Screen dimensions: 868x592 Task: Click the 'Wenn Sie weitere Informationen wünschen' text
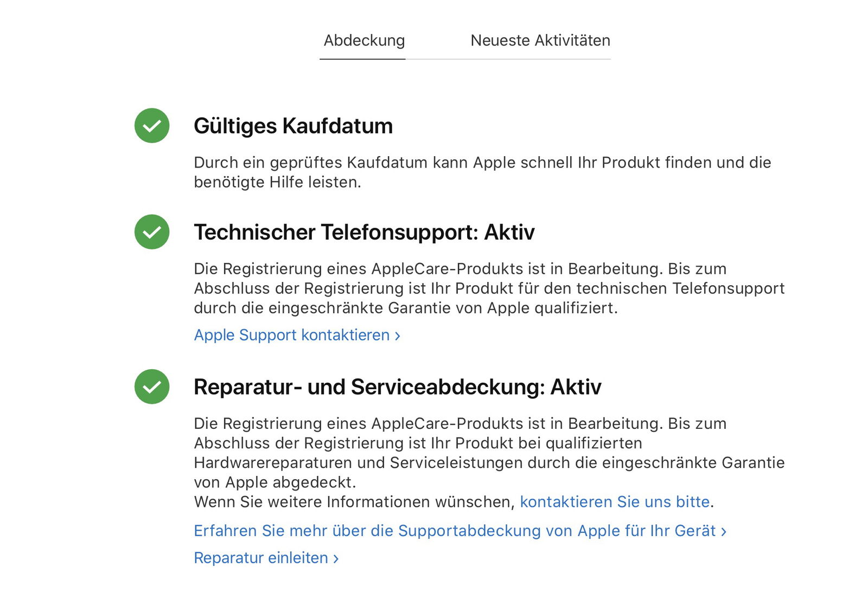(x=355, y=502)
